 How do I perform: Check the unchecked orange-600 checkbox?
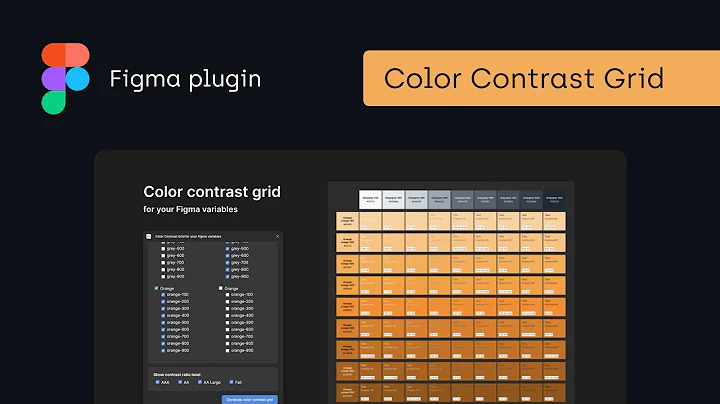227,330
